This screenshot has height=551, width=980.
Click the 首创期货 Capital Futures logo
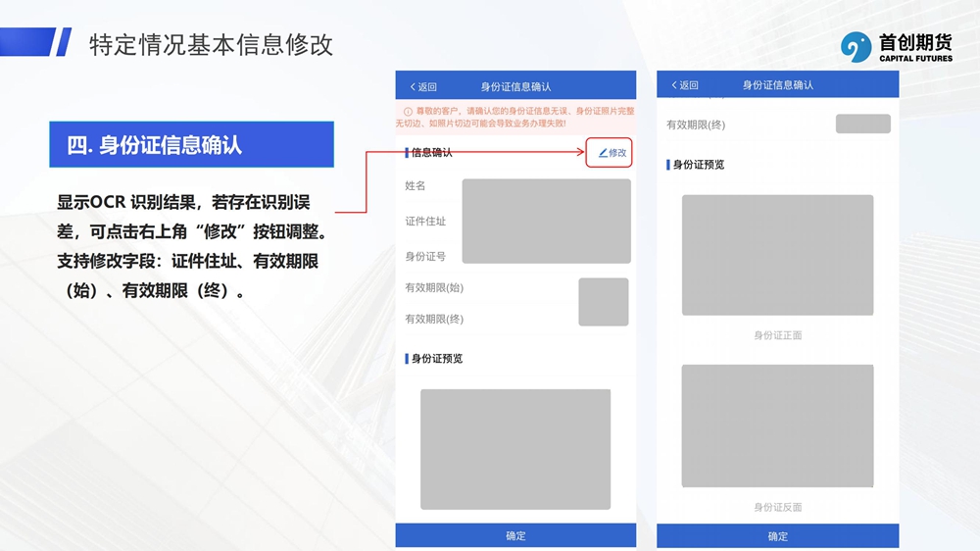(896, 46)
